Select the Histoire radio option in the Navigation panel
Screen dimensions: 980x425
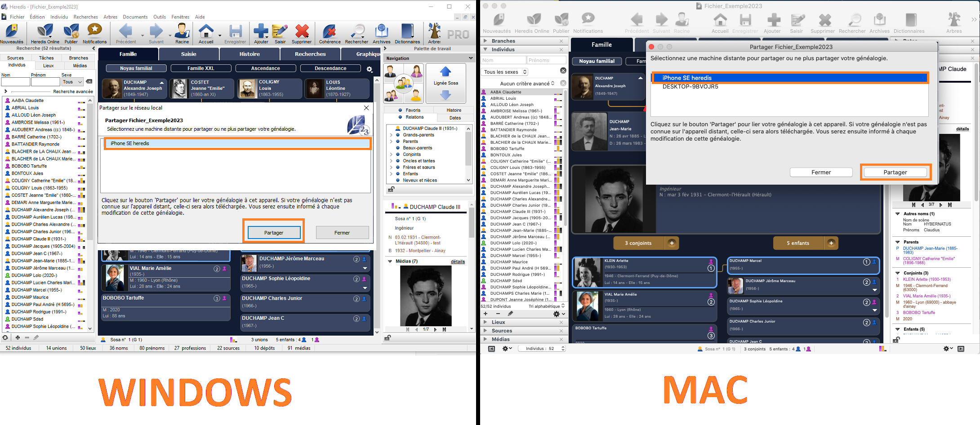click(x=454, y=110)
